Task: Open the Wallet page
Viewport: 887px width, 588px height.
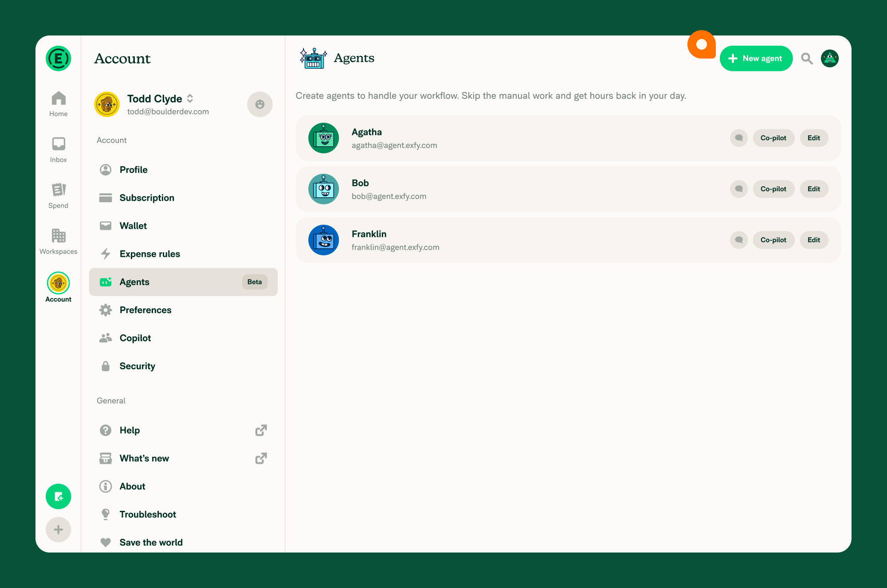Action: [183, 226]
